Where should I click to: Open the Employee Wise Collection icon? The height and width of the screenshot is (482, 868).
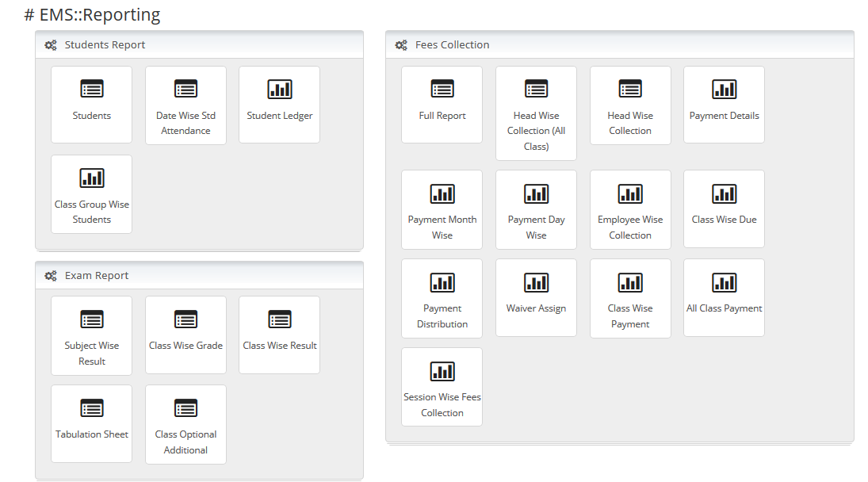pyautogui.click(x=630, y=194)
